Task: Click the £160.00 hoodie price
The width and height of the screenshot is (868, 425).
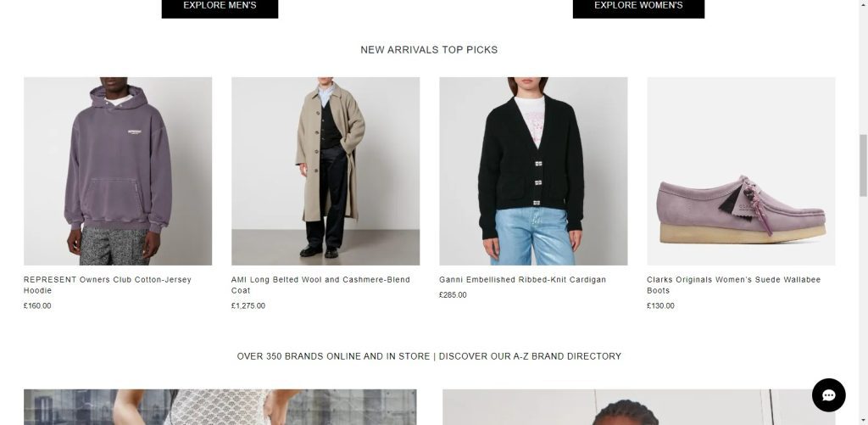Action: click(37, 306)
